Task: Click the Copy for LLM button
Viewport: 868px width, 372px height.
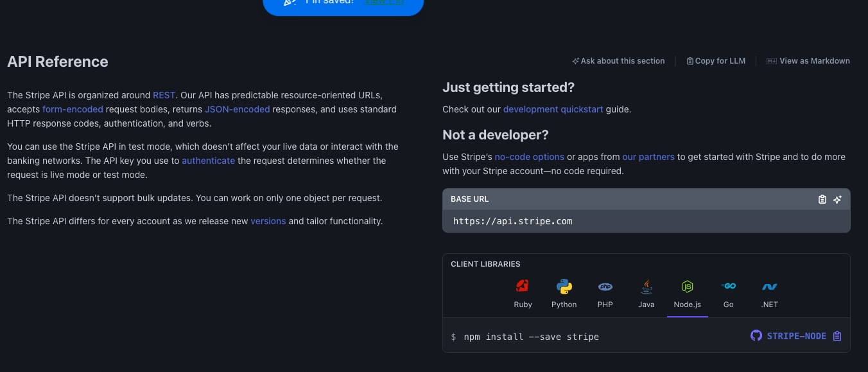Action: tap(716, 61)
